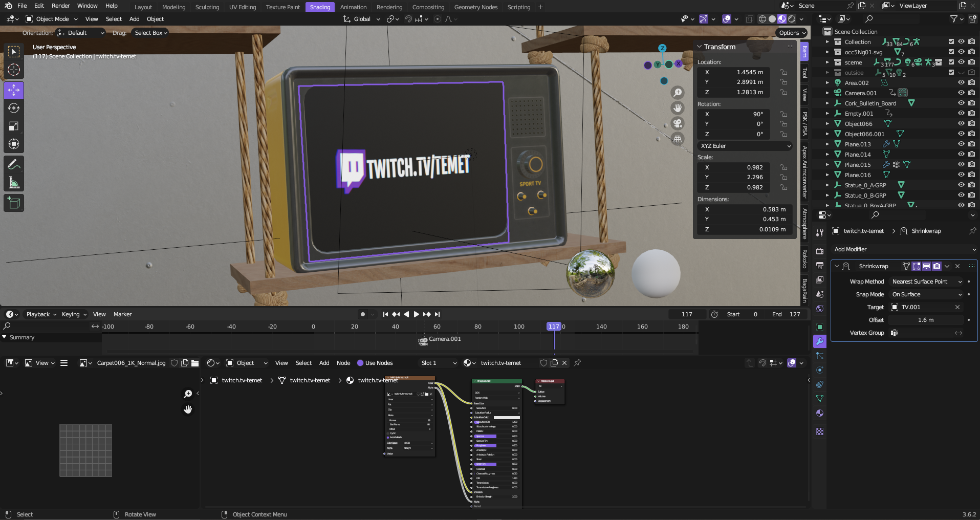
Task: Open the Object properties tab
Action: (820, 327)
